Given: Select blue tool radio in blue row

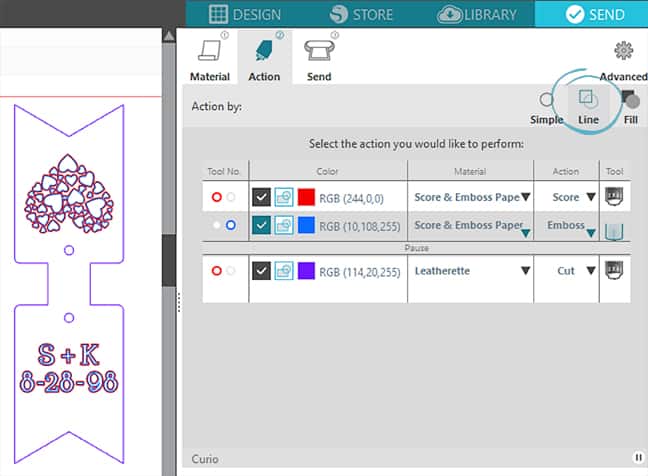Looking at the screenshot, I should tap(231, 226).
